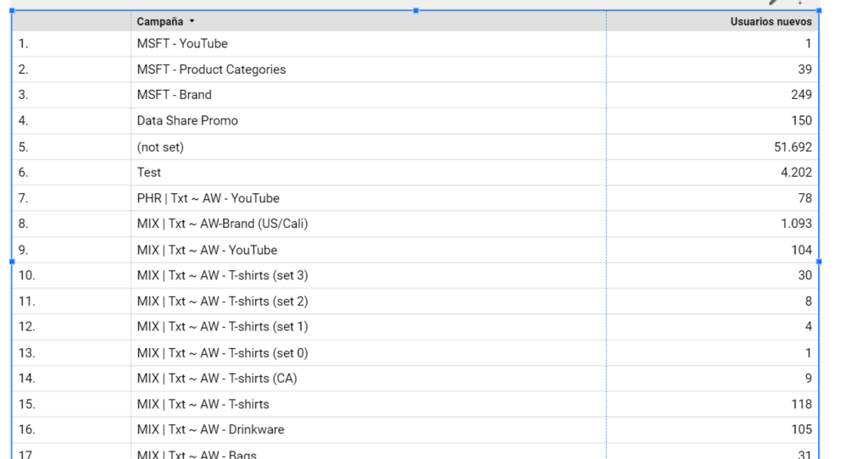Click the value 104 for MIX YouTube
The image size is (868, 459).
pos(802,250)
